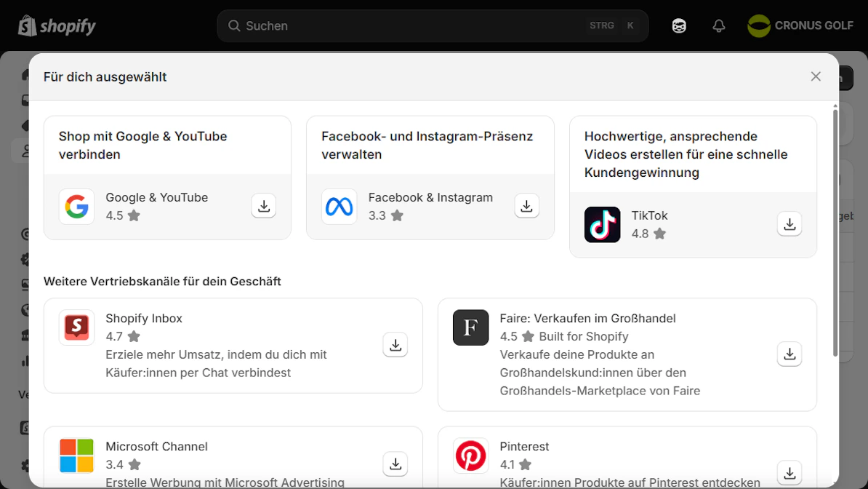868x489 pixels.
Task: Open TikTok app title
Action: point(649,215)
